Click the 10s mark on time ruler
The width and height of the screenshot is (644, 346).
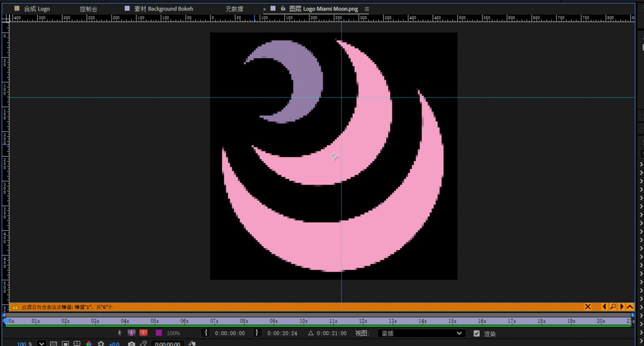click(x=303, y=321)
